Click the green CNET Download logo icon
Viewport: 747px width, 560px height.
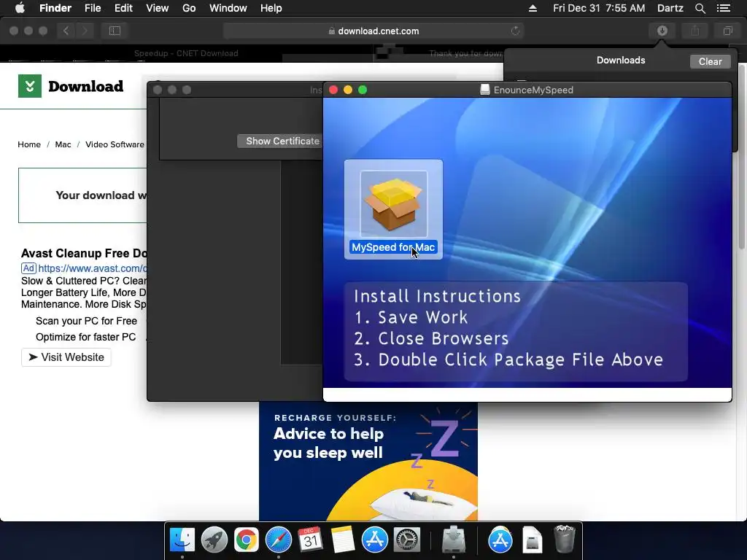(x=30, y=86)
